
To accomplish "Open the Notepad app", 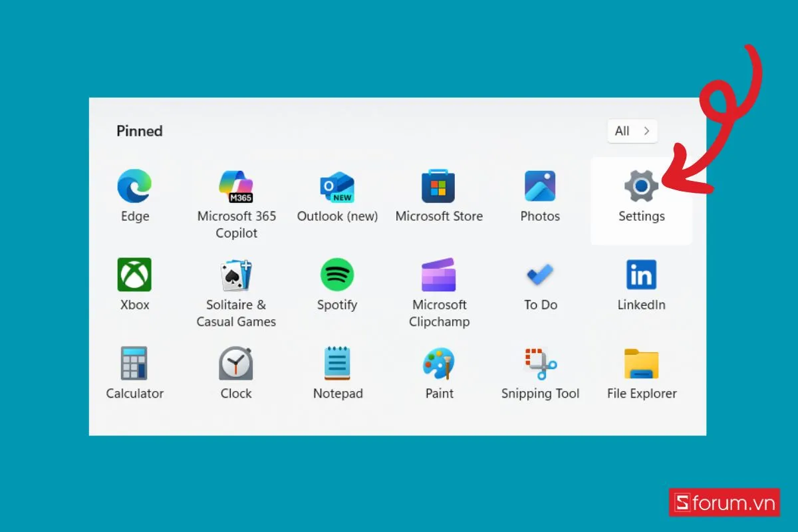I will point(337,364).
